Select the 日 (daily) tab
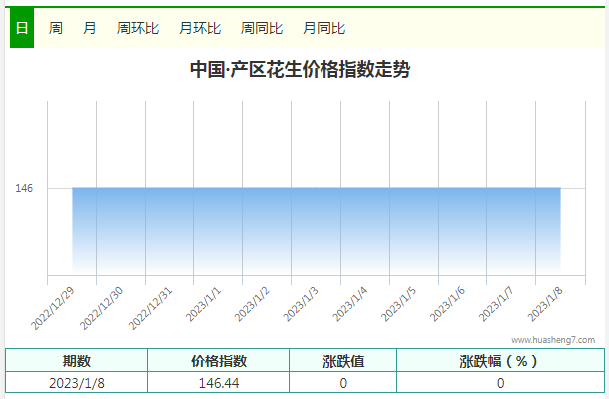609x399 pixels. coord(22,28)
